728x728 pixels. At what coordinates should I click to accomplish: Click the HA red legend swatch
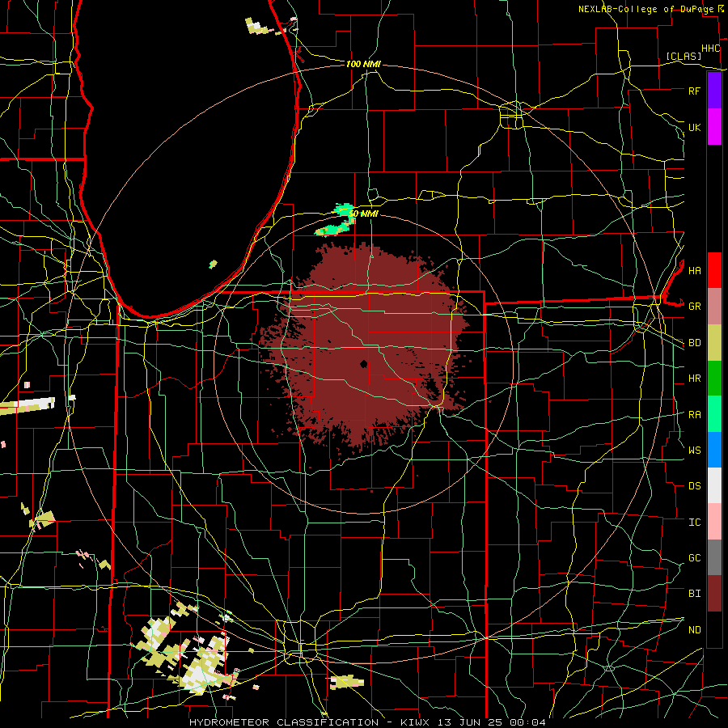[714, 270]
